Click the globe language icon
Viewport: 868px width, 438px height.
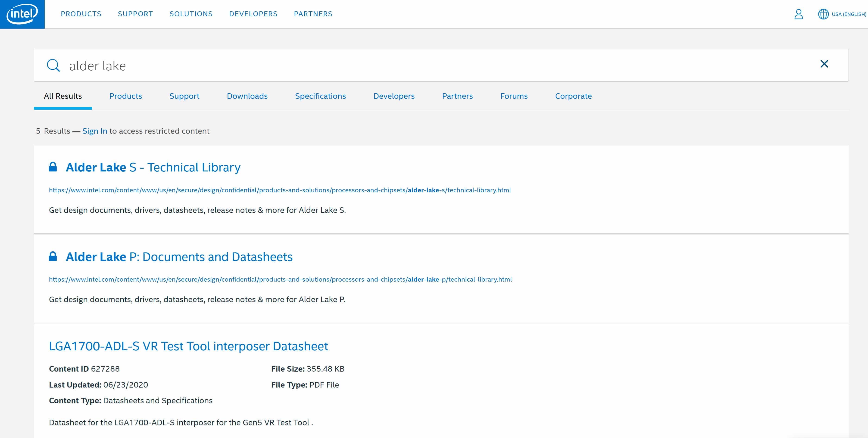point(823,14)
